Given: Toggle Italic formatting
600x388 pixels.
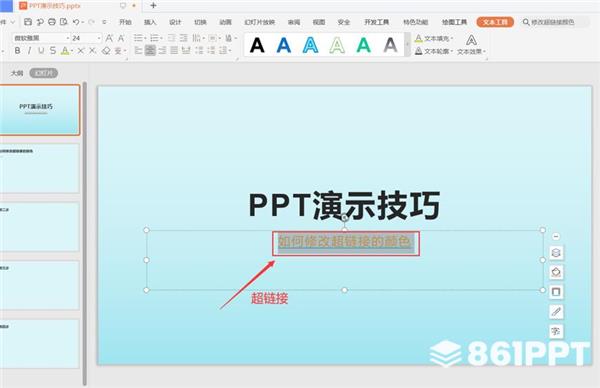Looking at the screenshot, I should 29,51.
